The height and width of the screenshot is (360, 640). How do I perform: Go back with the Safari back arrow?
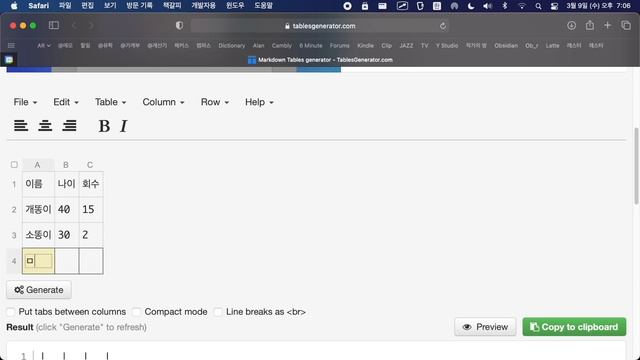(74, 25)
